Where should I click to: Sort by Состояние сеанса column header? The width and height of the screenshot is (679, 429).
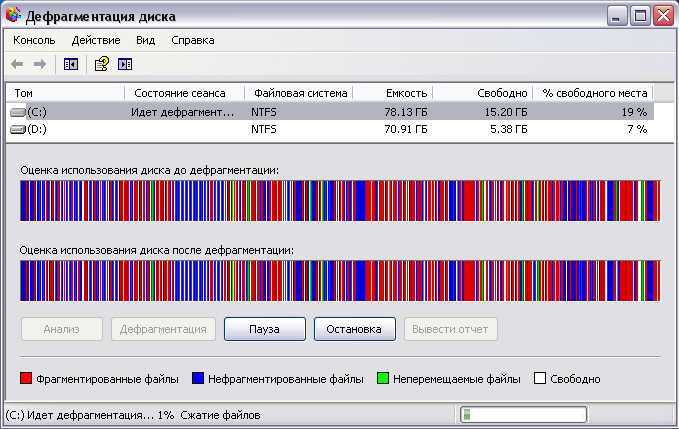point(185,93)
